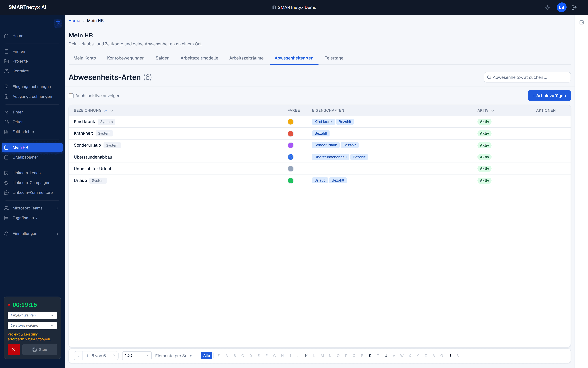Screen dimensions: 588x368
Task: Switch to Arbeitszeitmodelle tab
Action: click(x=199, y=58)
